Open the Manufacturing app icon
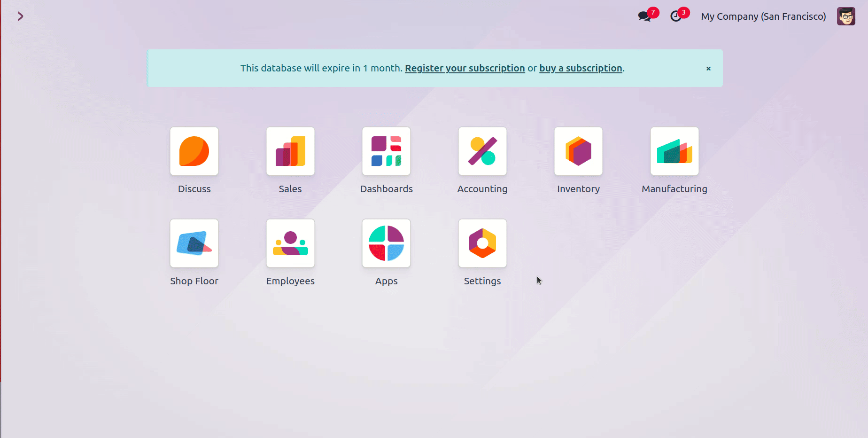 pos(674,151)
